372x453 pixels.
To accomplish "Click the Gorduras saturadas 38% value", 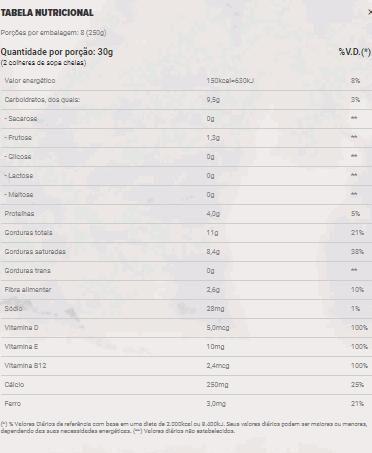I will pyautogui.click(x=357, y=252).
